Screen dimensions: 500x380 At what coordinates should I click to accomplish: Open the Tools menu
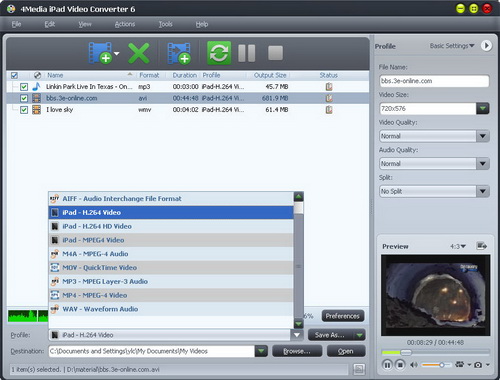166,24
